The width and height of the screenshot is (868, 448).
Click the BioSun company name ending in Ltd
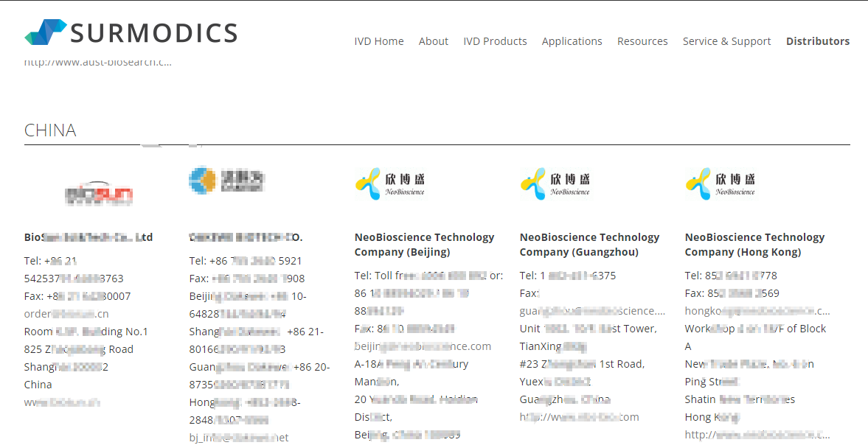pos(88,237)
